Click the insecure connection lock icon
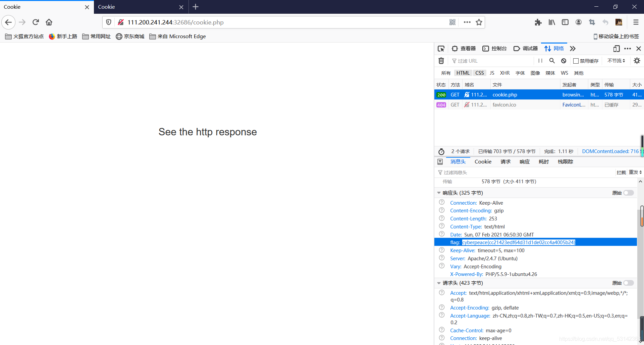Screen dimensions: 644x345 121,22
